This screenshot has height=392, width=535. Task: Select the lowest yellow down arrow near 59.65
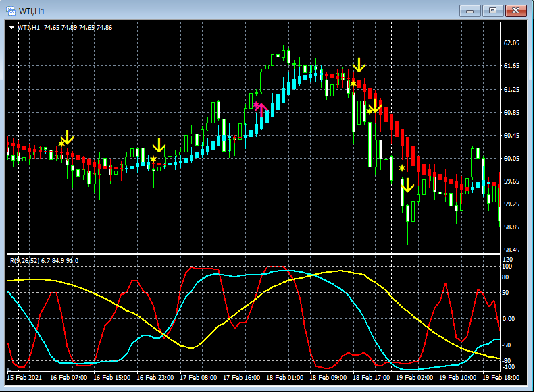pyautogui.click(x=407, y=185)
